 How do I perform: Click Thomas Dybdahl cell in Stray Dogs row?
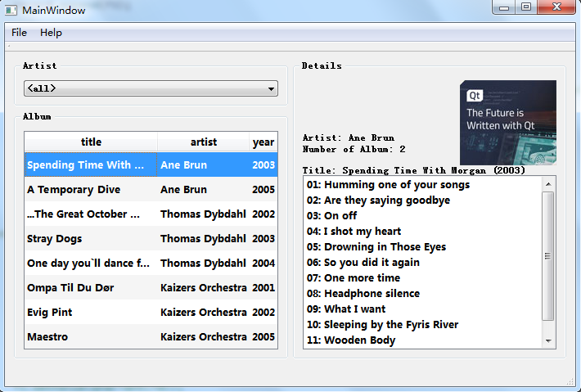tap(204, 238)
